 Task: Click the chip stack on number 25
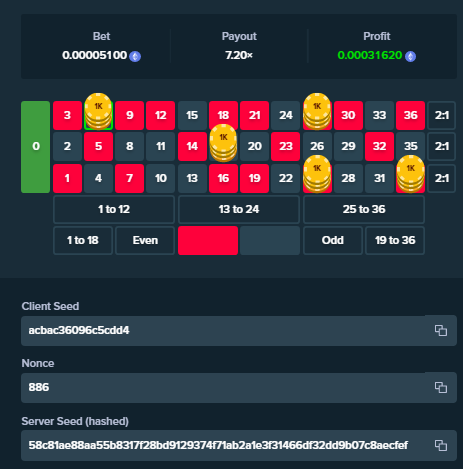[x=317, y=174]
